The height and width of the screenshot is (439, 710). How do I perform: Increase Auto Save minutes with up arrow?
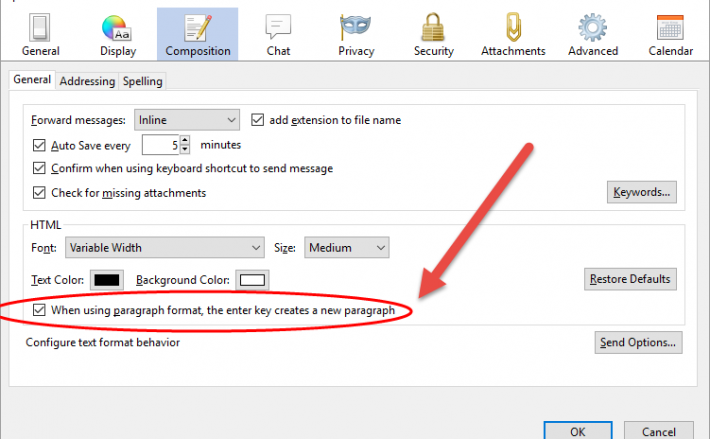[185, 140]
